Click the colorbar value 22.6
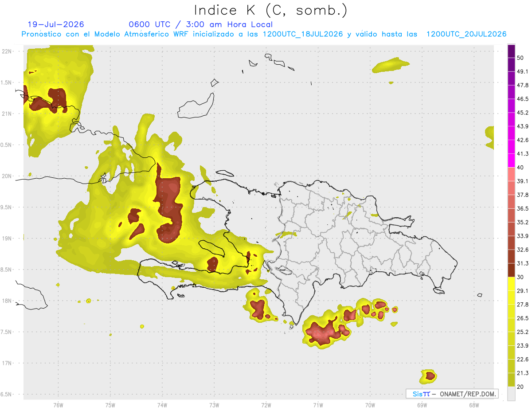The image size is (532, 411). tap(523, 359)
